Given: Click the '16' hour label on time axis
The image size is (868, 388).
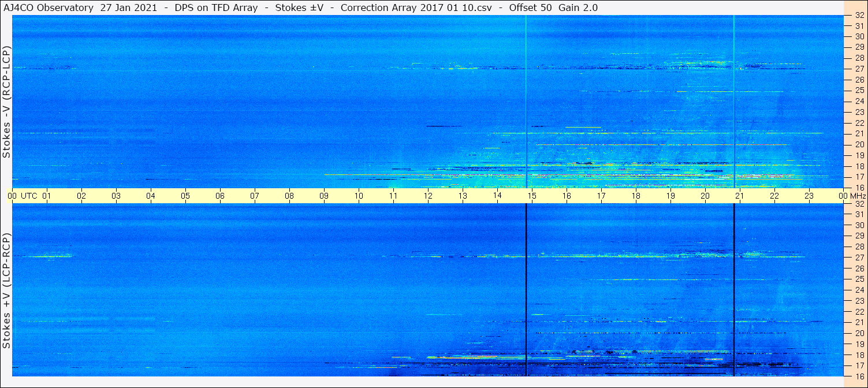Looking at the screenshot, I should point(567,196).
